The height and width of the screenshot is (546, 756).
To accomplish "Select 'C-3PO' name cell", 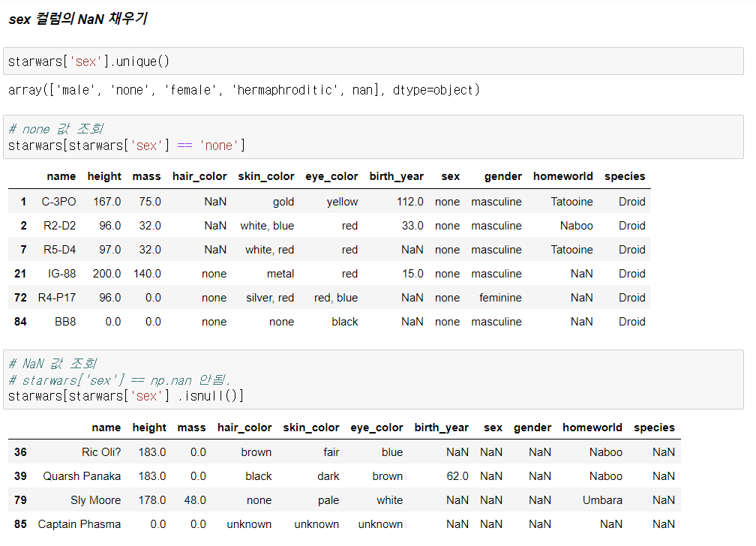I will point(58,202).
